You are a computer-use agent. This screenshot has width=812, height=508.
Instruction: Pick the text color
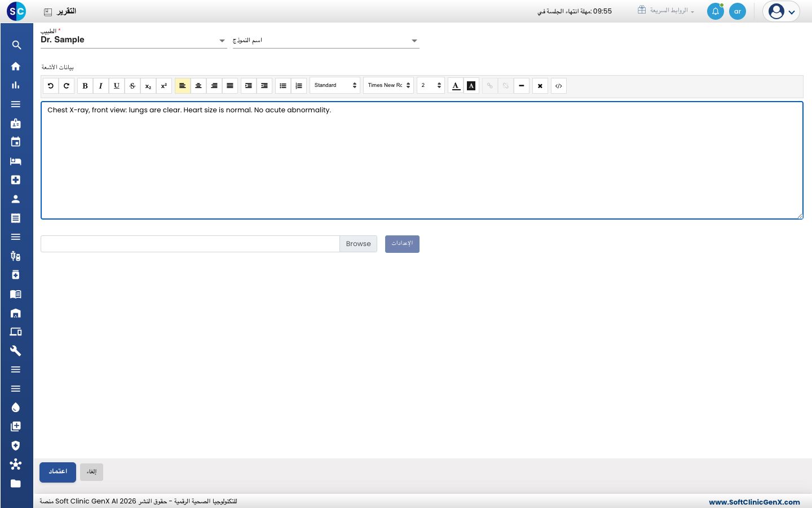tap(456, 86)
